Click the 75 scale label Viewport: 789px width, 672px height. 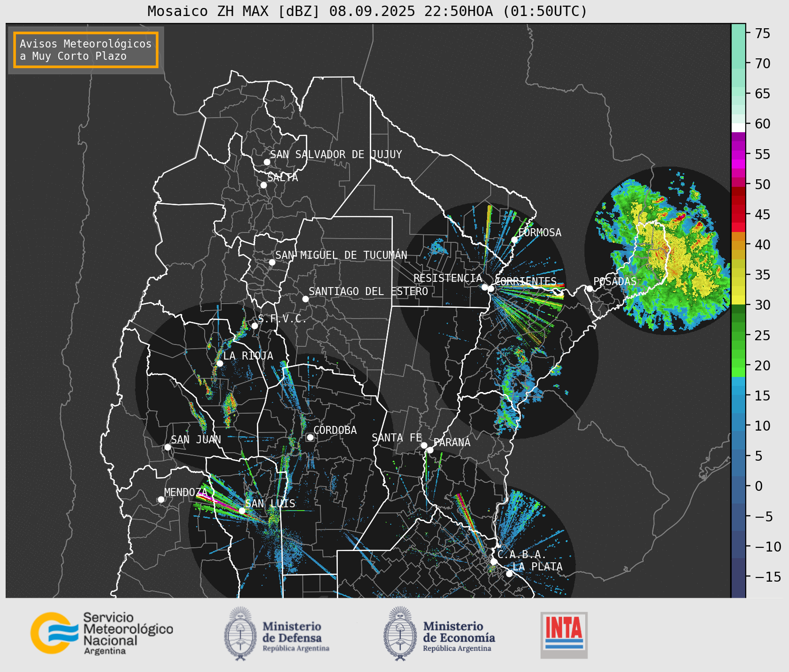(763, 33)
